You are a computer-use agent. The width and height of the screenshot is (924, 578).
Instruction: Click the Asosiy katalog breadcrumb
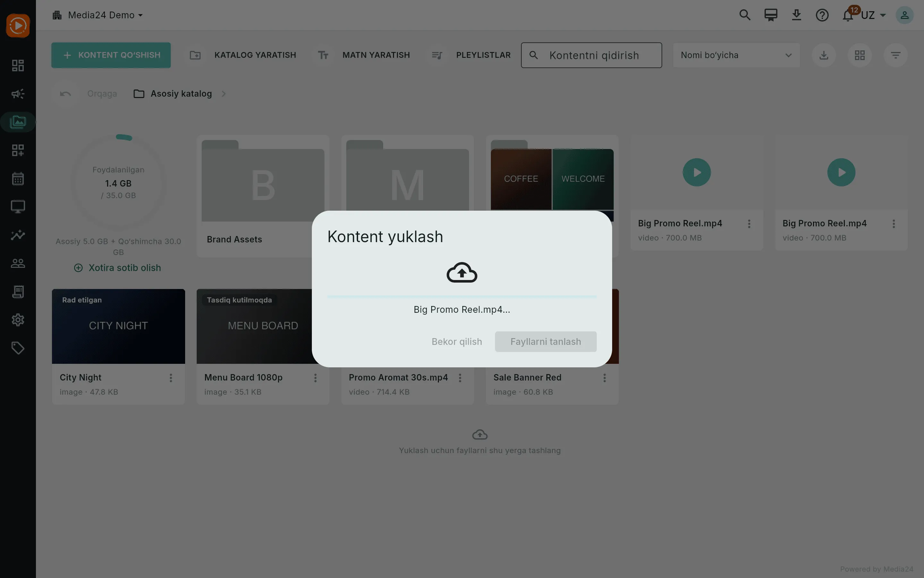[173, 94]
